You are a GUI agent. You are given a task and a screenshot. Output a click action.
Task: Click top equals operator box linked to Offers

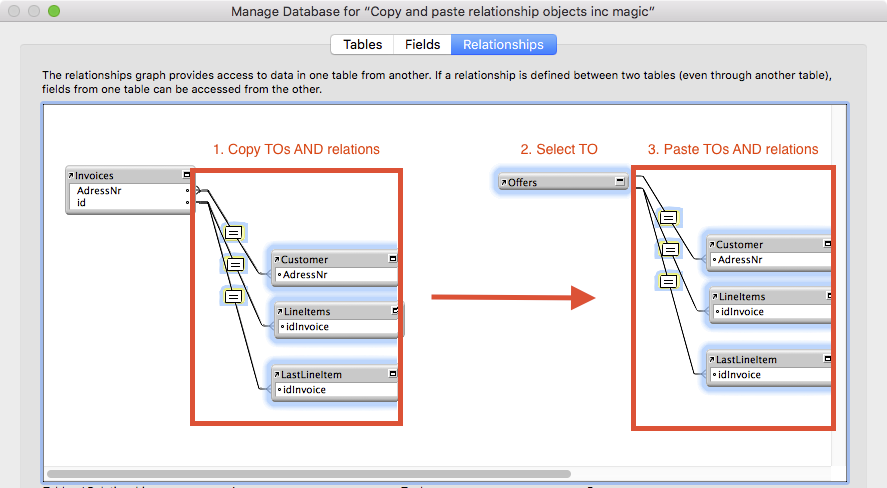point(668,217)
